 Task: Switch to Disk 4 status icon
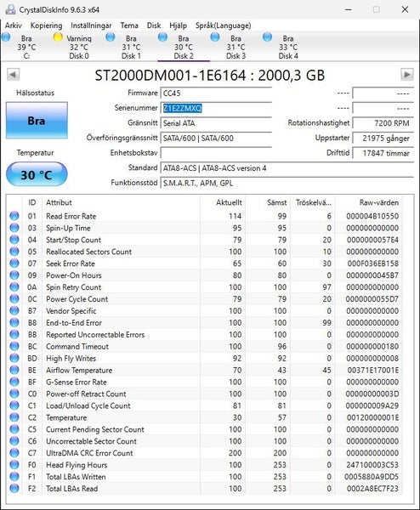coord(268,37)
